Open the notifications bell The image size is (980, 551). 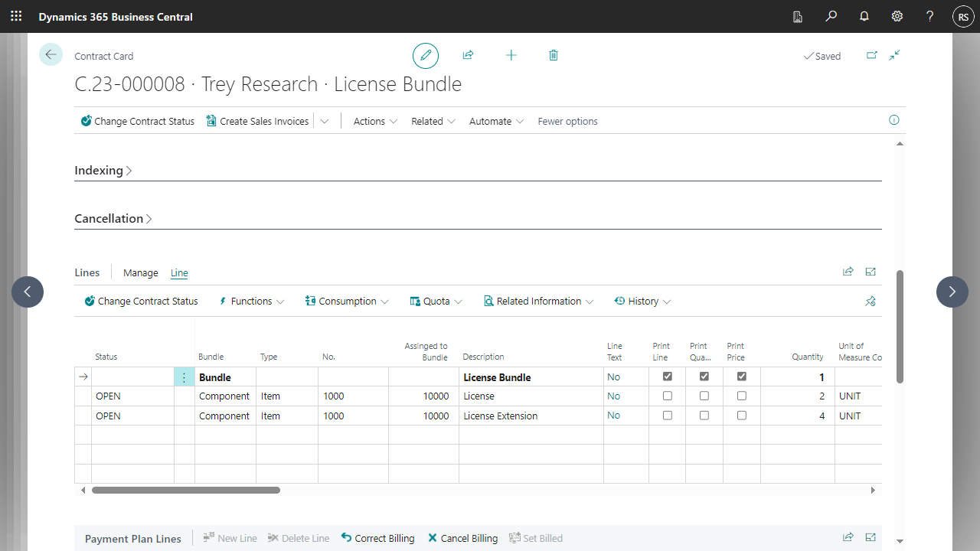click(864, 16)
